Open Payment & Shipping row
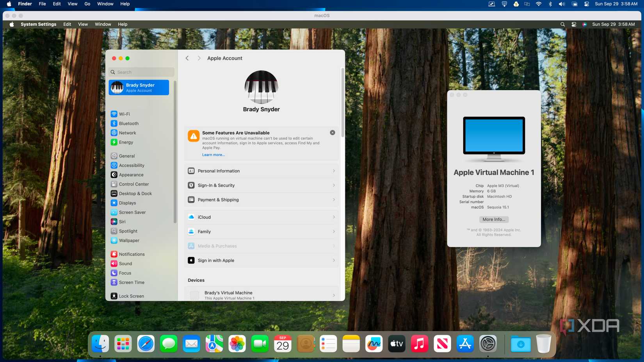644x362 pixels. [262, 200]
